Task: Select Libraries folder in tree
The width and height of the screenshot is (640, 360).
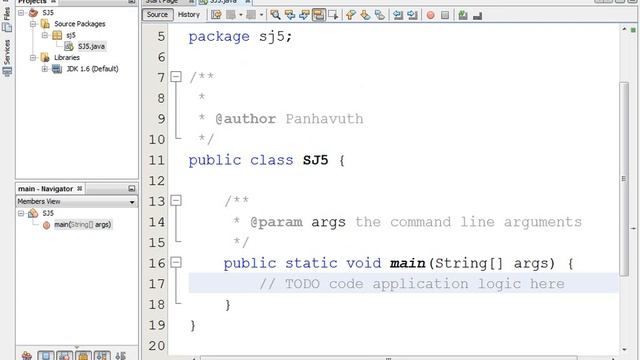Action: (x=67, y=58)
